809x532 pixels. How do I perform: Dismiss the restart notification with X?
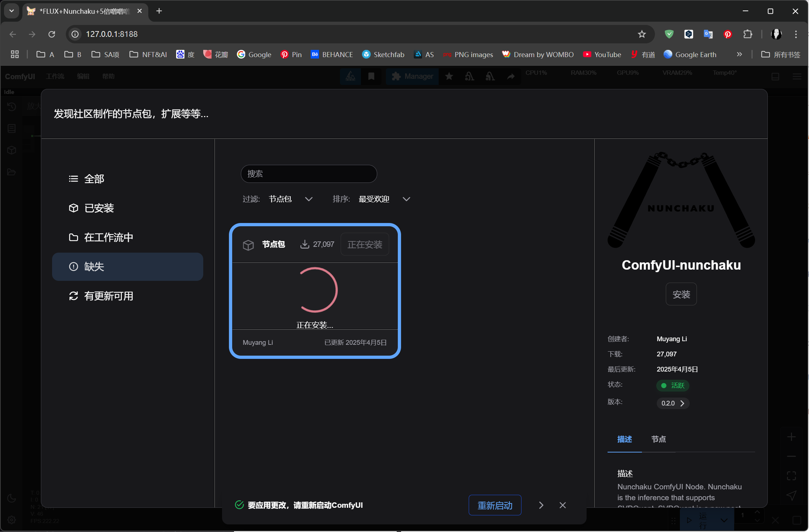tap(562, 505)
